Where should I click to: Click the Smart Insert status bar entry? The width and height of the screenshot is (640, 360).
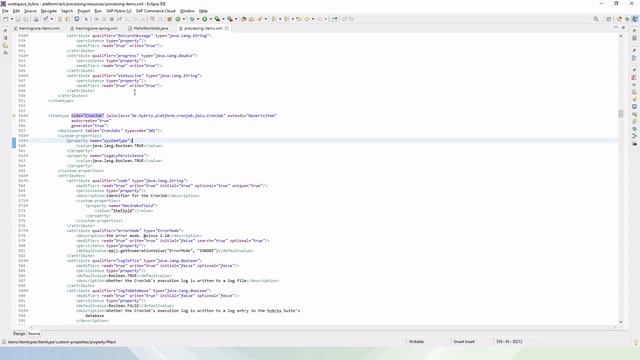tap(464, 342)
